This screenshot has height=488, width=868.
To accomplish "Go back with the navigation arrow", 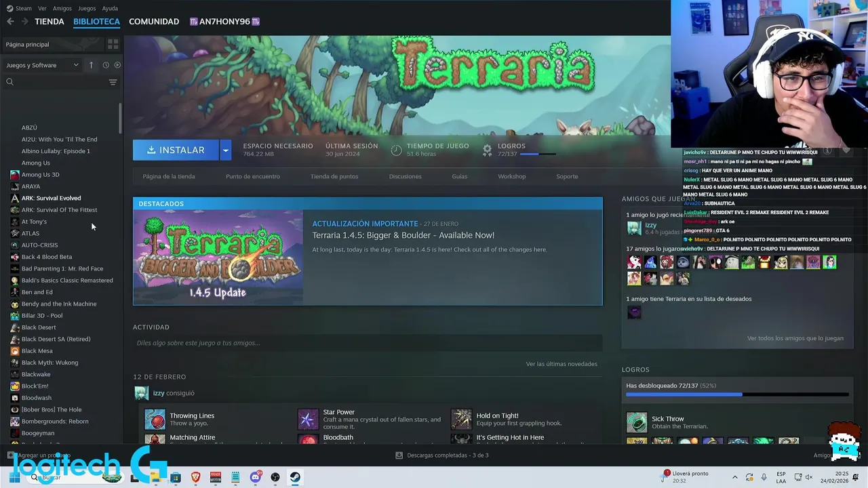I will (x=10, y=22).
